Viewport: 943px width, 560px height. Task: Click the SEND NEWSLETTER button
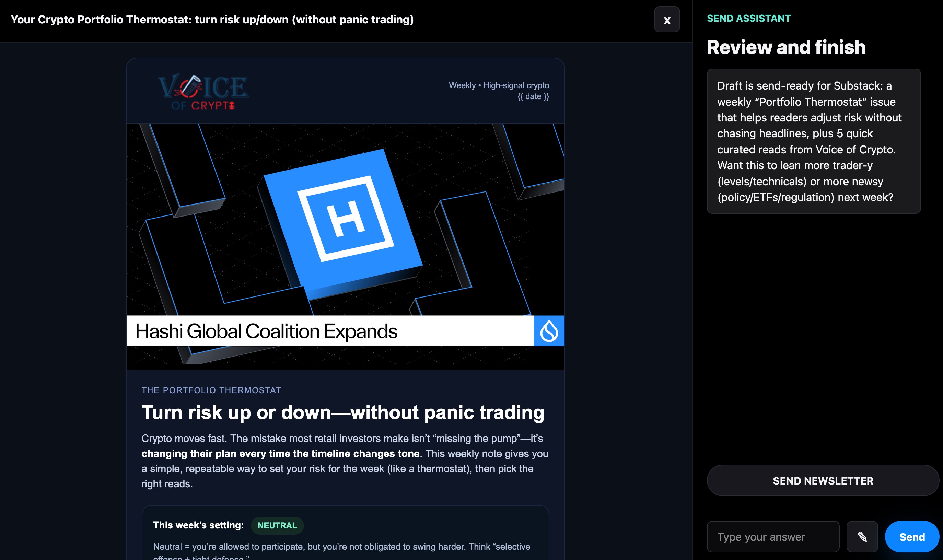[823, 480]
